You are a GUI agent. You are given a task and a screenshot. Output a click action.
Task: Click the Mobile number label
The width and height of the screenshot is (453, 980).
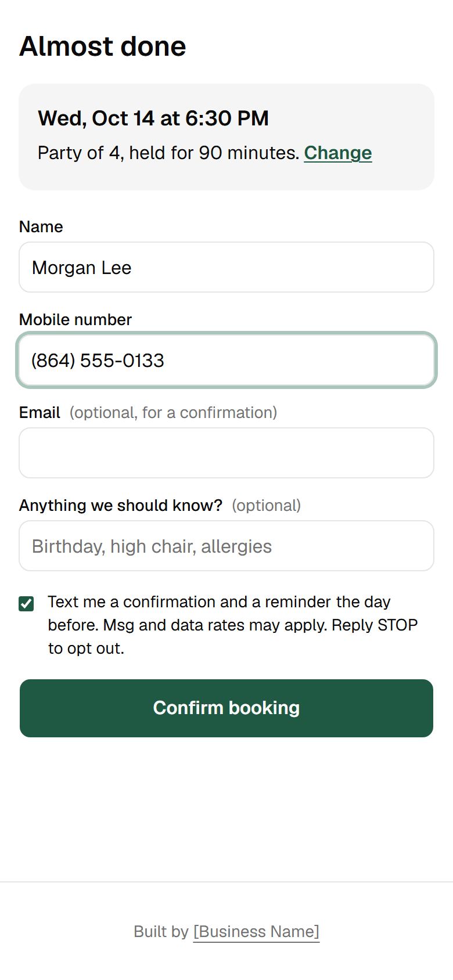[75, 319]
